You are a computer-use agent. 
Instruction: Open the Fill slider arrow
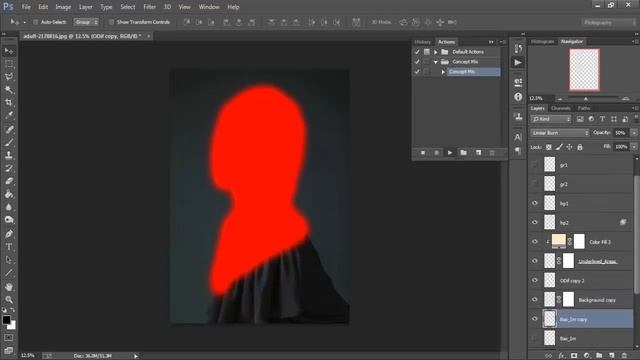click(x=634, y=147)
